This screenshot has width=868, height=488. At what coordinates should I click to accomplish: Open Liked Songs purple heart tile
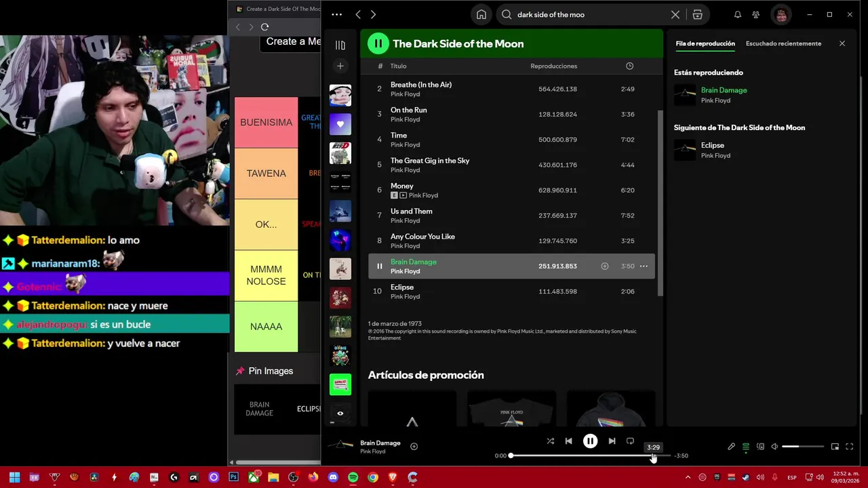(340, 124)
